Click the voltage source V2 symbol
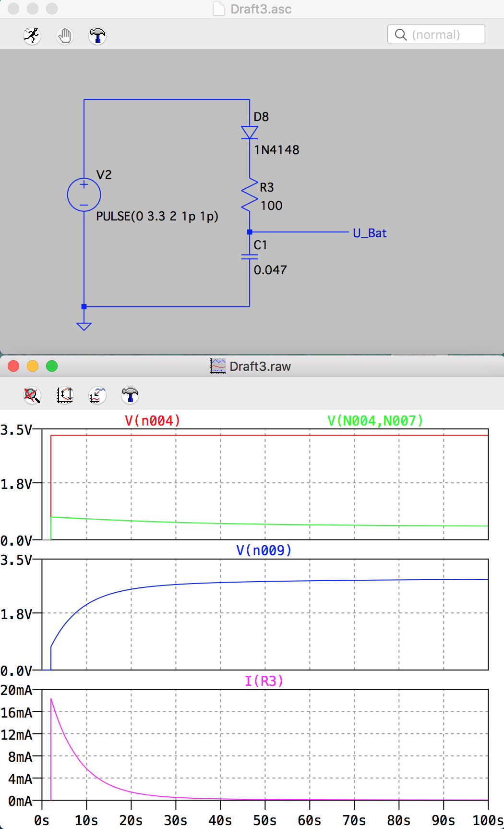Image resolution: width=504 pixels, height=829 pixels. coord(84,195)
